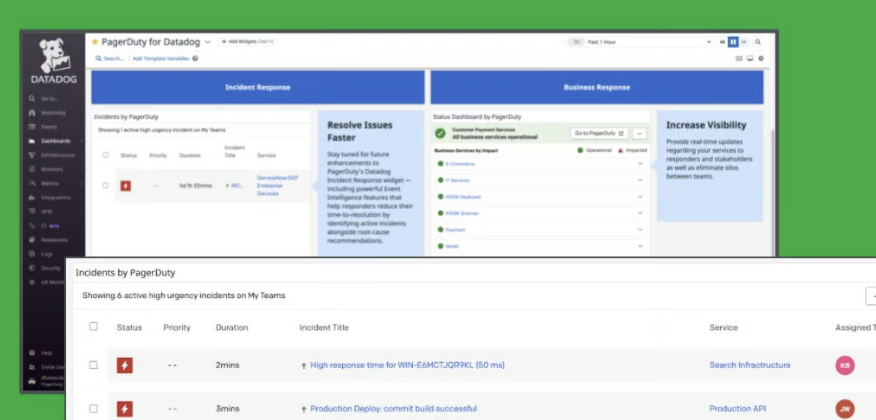876x420 pixels.
Task: Select all checkbox in small Incidents widget header
Action: click(x=105, y=155)
